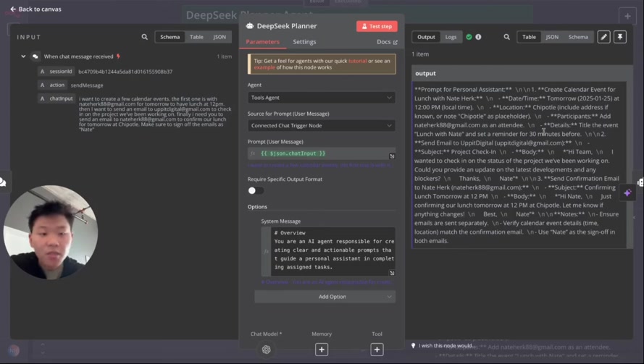644x364 pixels.
Task: Click the lightbulb suggestion icon
Action: tap(414, 345)
